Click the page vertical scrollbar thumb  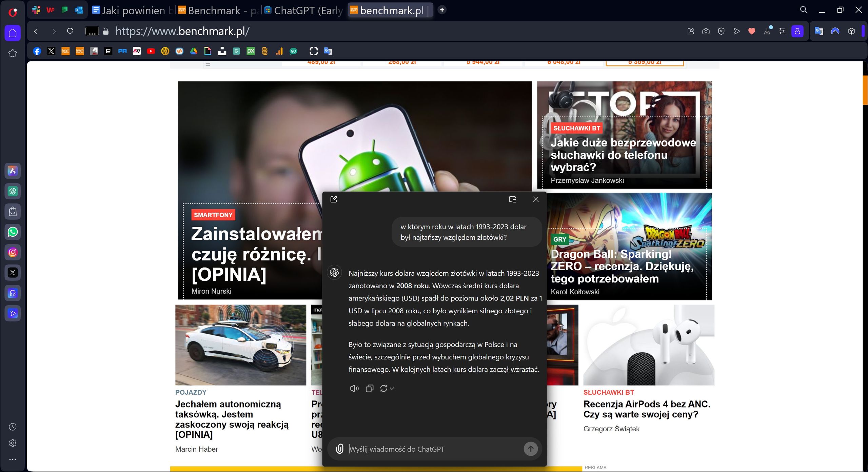[865, 90]
